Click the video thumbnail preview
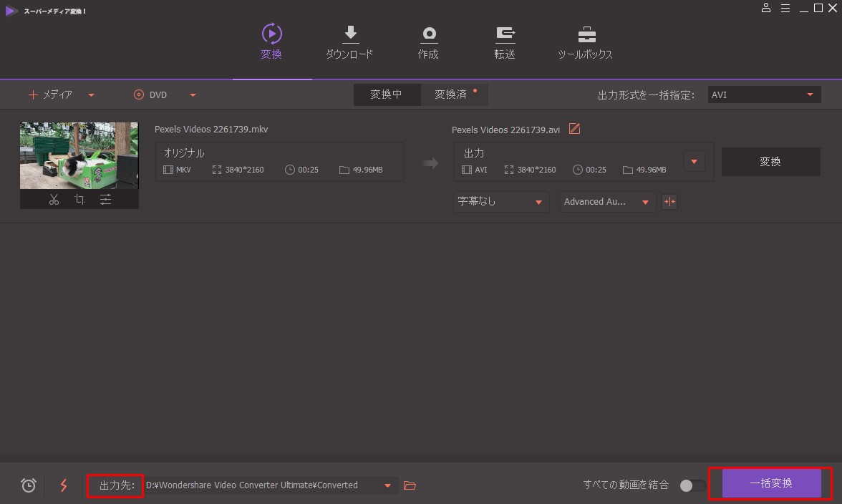842x504 pixels. click(x=79, y=155)
